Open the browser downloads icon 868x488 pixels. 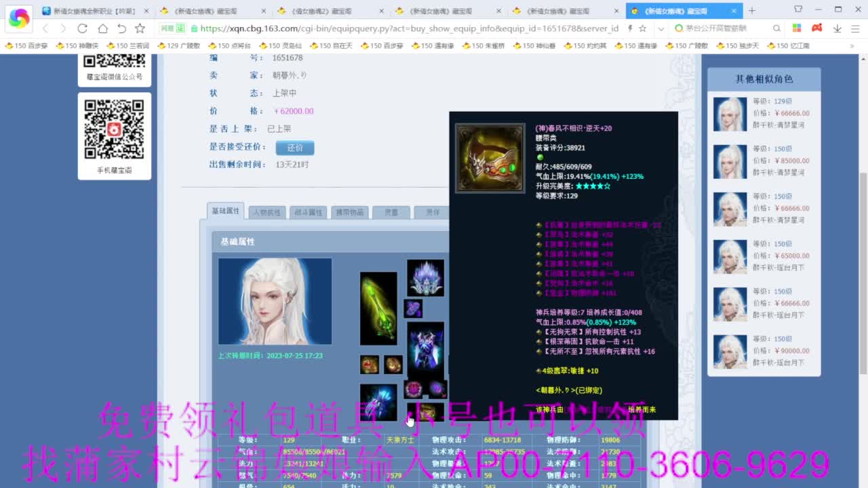(837, 28)
